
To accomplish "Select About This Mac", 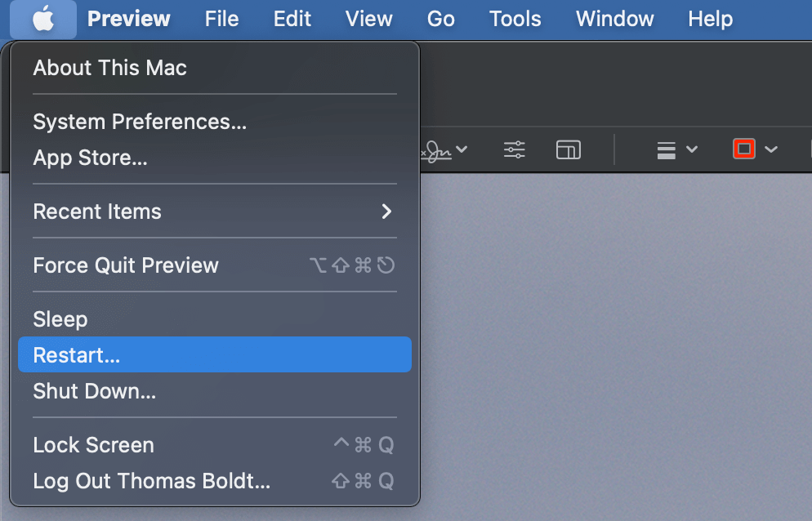I will [x=214, y=68].
